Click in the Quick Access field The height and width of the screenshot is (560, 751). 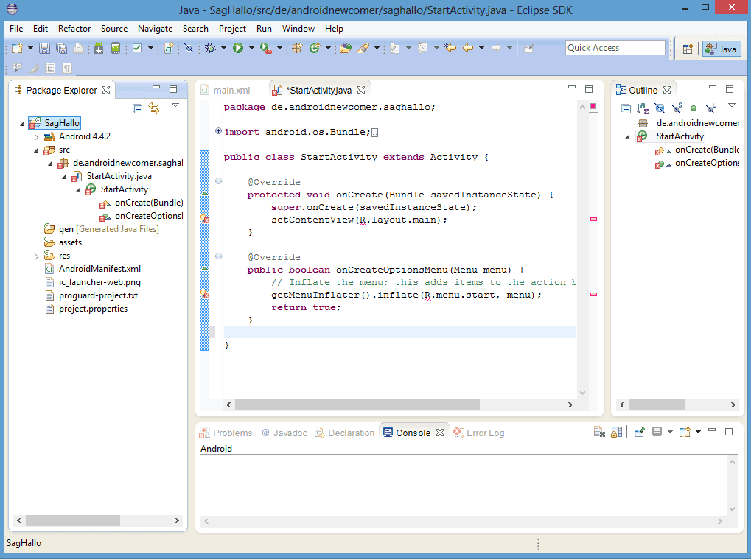pos(615,47)
